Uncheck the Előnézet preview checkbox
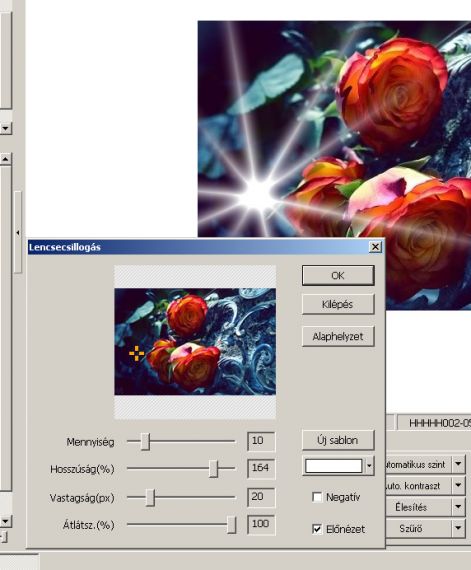 pos(317,529)
